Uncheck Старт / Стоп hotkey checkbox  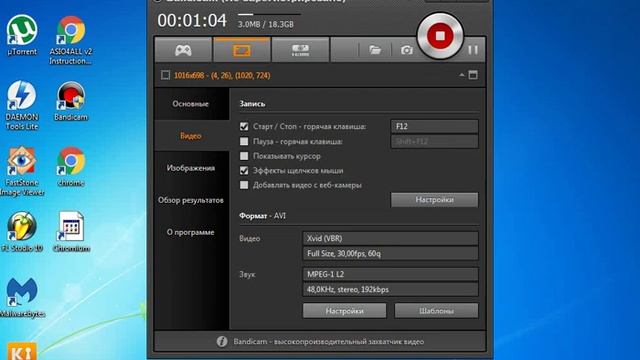(x=244, y=127)
